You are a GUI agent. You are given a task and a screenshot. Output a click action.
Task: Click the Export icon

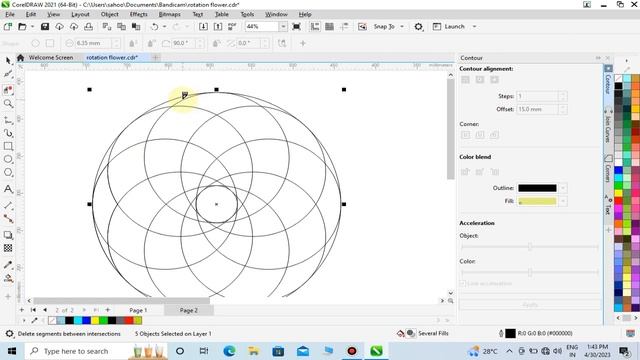click(x=218, y=27)
